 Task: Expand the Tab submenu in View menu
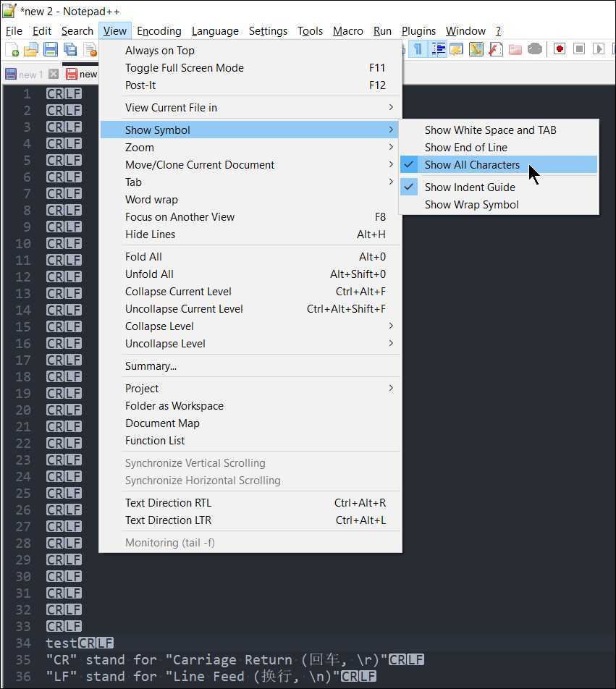tap(250, 182)
